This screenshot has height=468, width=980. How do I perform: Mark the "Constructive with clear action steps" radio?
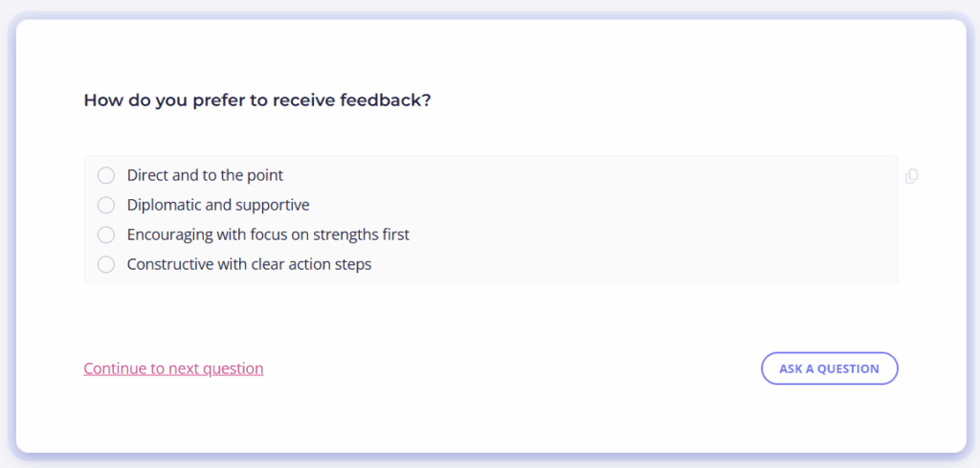click(x=106, y=265)
